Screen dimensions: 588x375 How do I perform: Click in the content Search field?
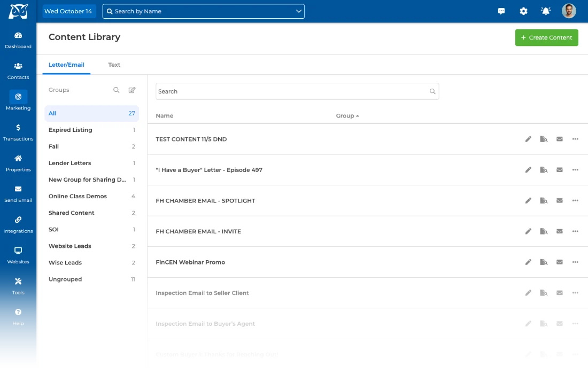(x=297, y=91)
